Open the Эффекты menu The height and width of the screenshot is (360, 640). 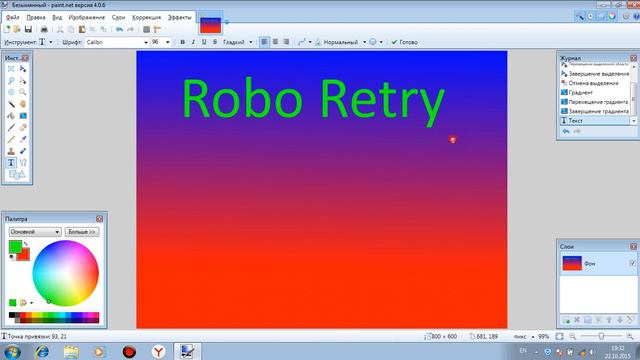(180, 18)
